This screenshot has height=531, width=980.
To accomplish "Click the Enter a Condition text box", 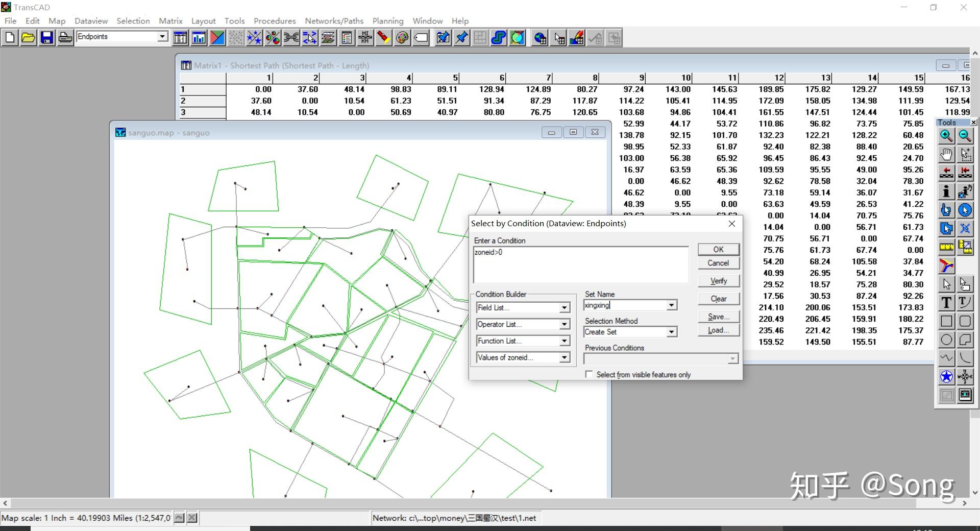I will 580,264.
